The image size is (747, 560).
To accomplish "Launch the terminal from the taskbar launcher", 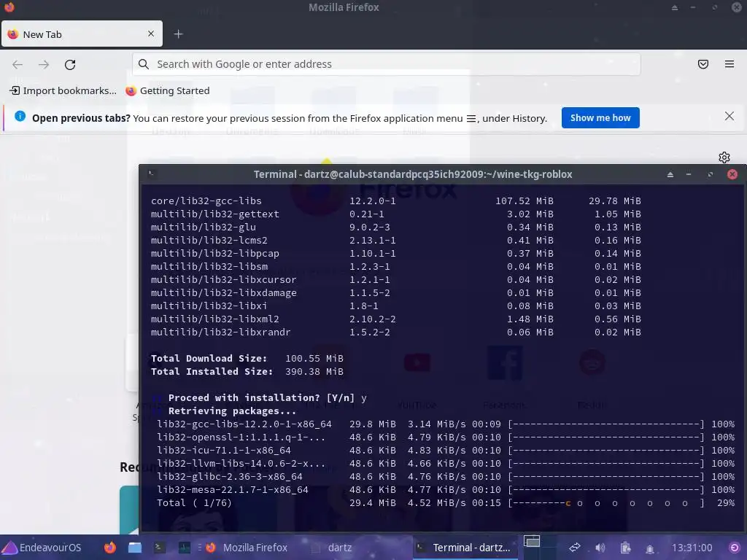I will click(x=159, y=548).
